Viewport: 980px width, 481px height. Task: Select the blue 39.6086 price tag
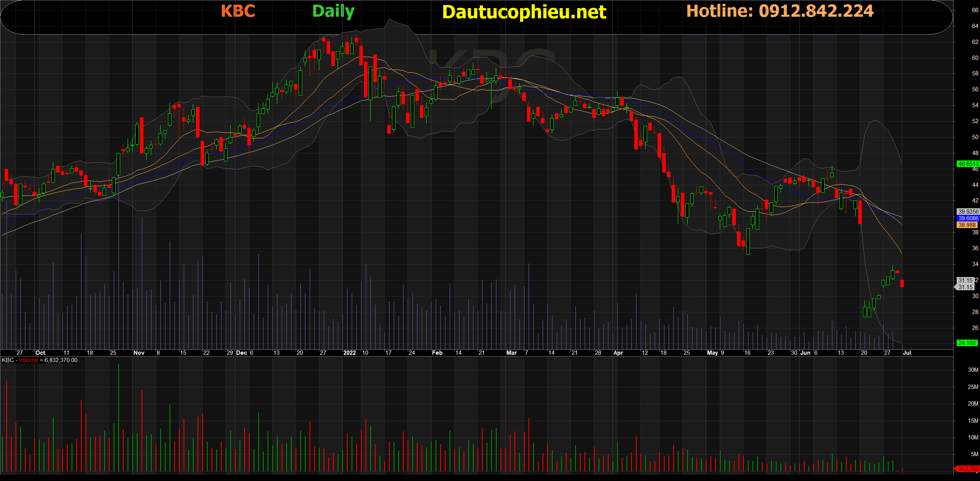[968, 218]
